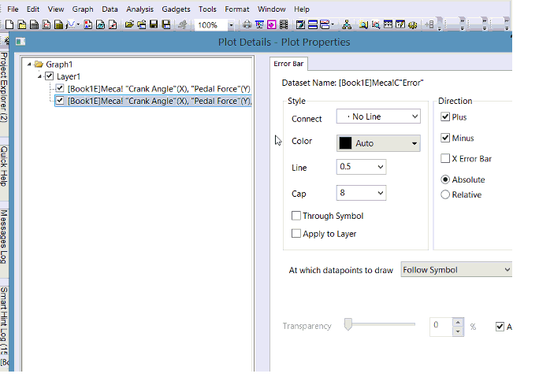Toggle the Layer1 checkbox in tree

(x=50, y=76)
